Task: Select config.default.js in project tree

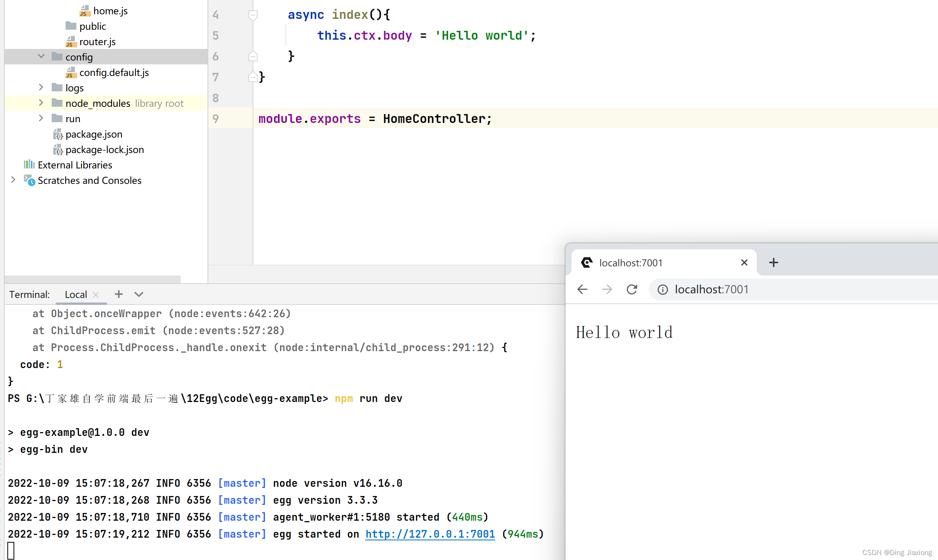Action: (114, 72)
